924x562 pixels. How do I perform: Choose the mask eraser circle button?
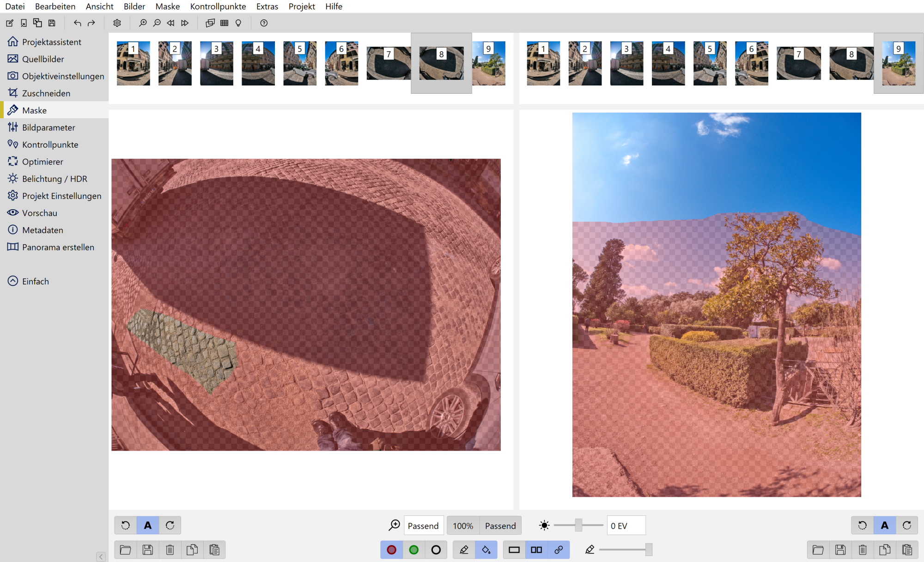436,550
